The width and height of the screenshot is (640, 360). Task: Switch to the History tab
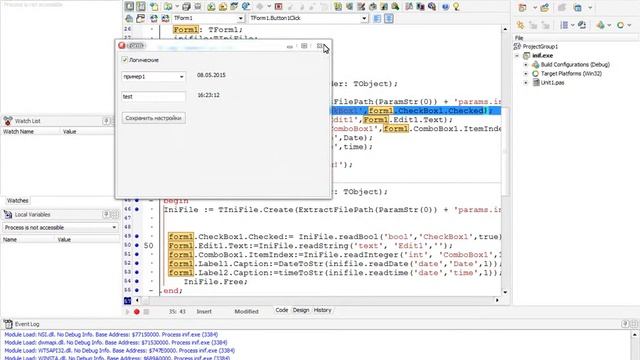coord(322,310)
